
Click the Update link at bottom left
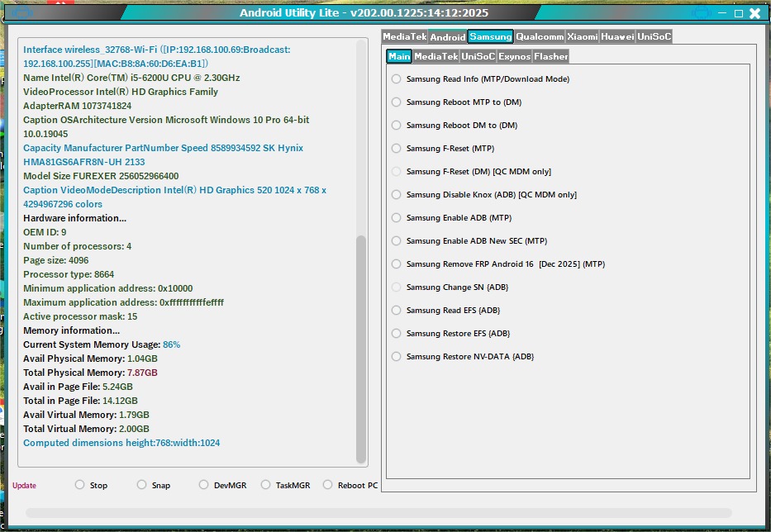click(24, 485)
